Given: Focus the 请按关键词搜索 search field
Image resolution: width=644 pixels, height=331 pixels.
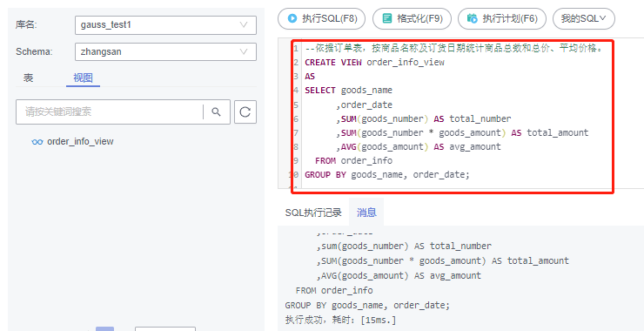Looking at the screenshot, I should pyautogui.click(x=110, y=111).
